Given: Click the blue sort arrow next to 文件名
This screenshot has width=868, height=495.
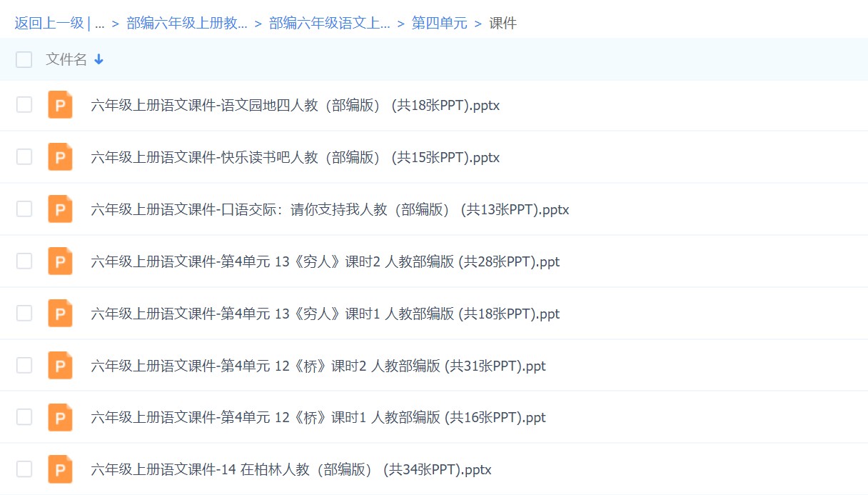Looking at the screenshot, I should [99, 60].
